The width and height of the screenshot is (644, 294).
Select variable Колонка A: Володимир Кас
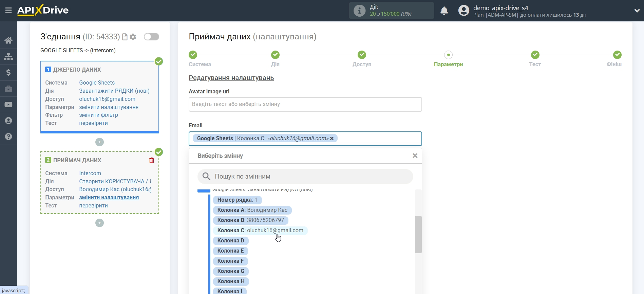point(252,210)
